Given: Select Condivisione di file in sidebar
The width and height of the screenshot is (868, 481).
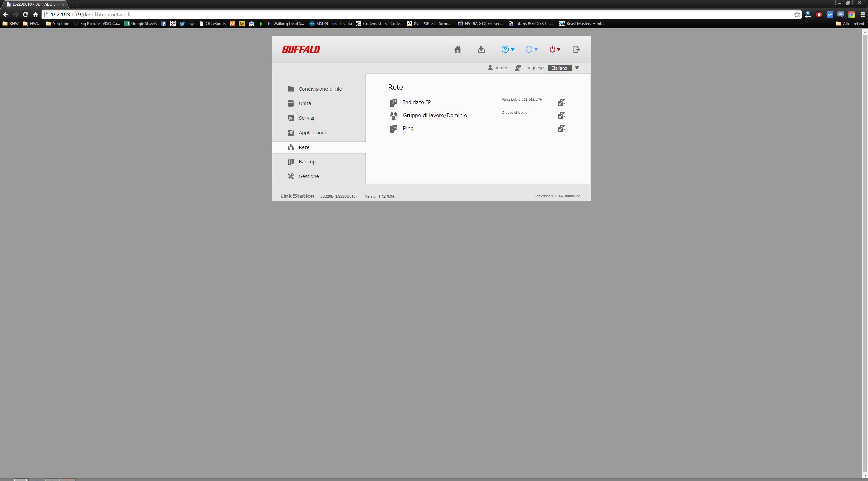Looking at the screenshot, I should pos(320,89).
